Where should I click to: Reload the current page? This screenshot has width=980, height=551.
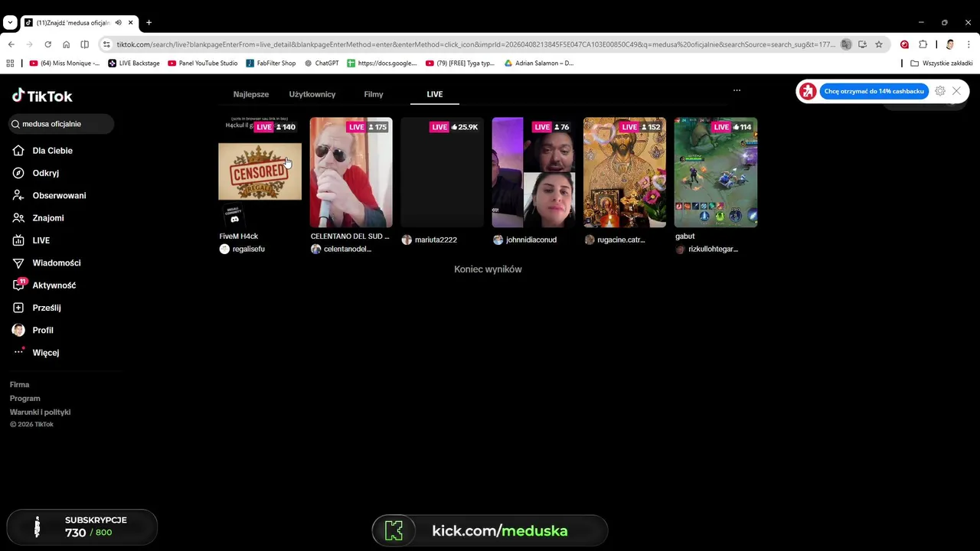click(x=47, y=44)
